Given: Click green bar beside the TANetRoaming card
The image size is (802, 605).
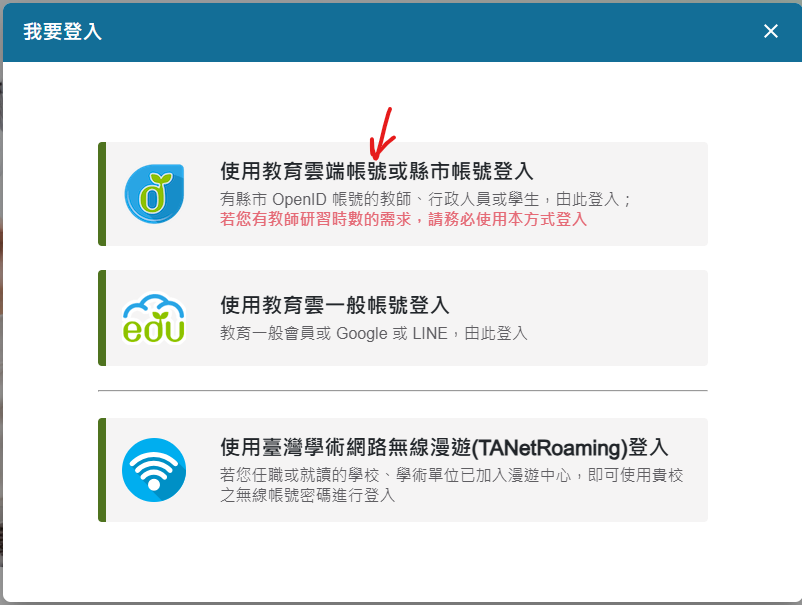Looking at the screenshot, I should coord(102,470).
